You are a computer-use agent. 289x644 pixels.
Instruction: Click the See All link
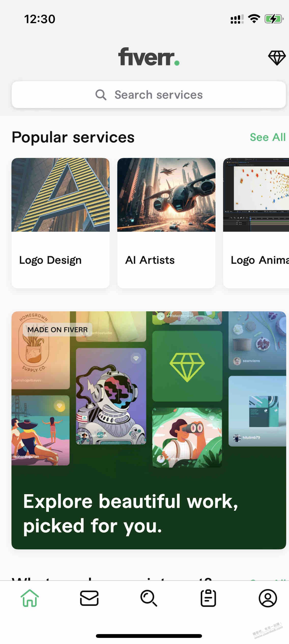(268, 137)
